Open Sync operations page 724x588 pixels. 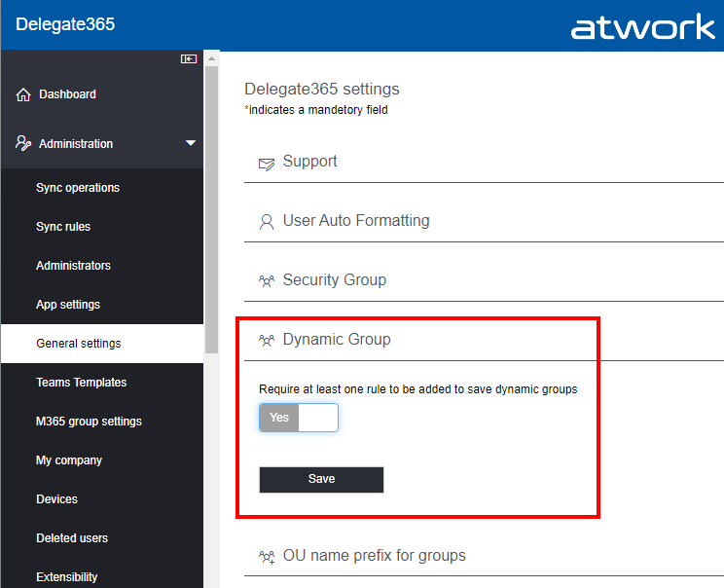click(x=78, y=188)
